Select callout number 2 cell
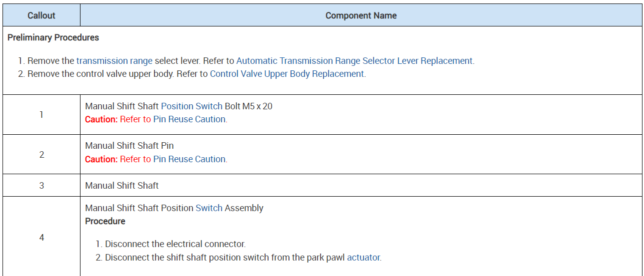The height and width of the screenshot is (276, 644). coord(41,155)
